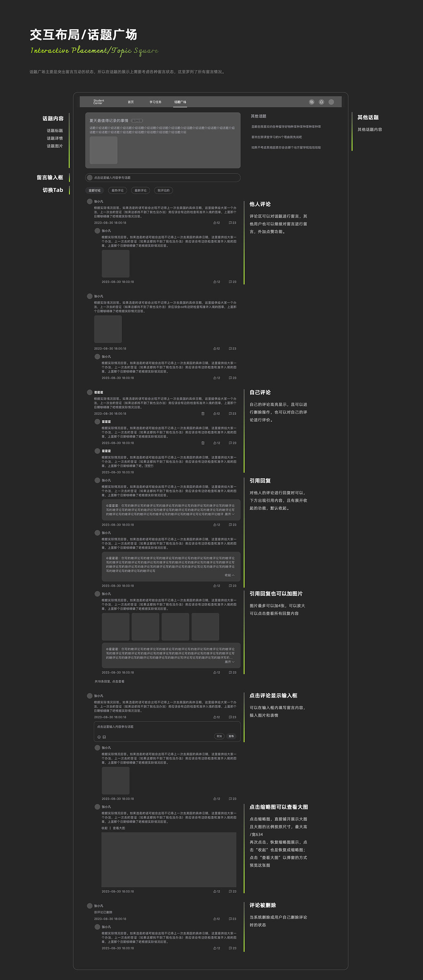The height and width of the screenshot is (980, 423).
Task: Go to the Student Center logo
Action: [x=98, y=102]
